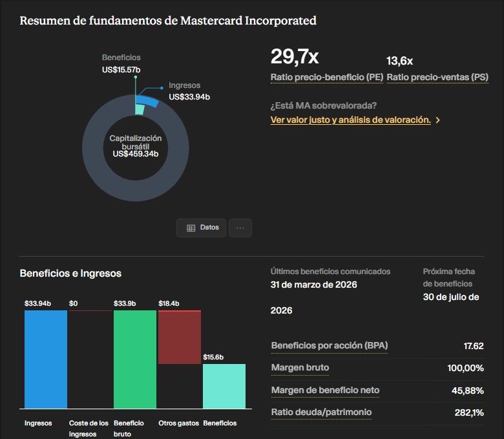Click the table grid icon beside Datos
This screenshot has width=504, height=439.
point(191,228)
